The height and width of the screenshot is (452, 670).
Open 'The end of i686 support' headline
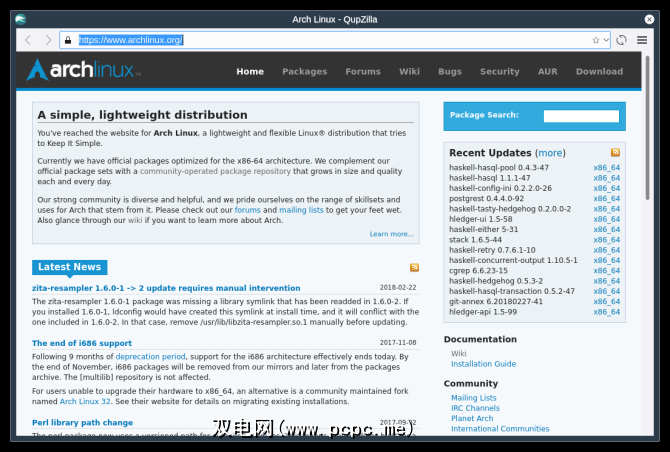(82, 343)
